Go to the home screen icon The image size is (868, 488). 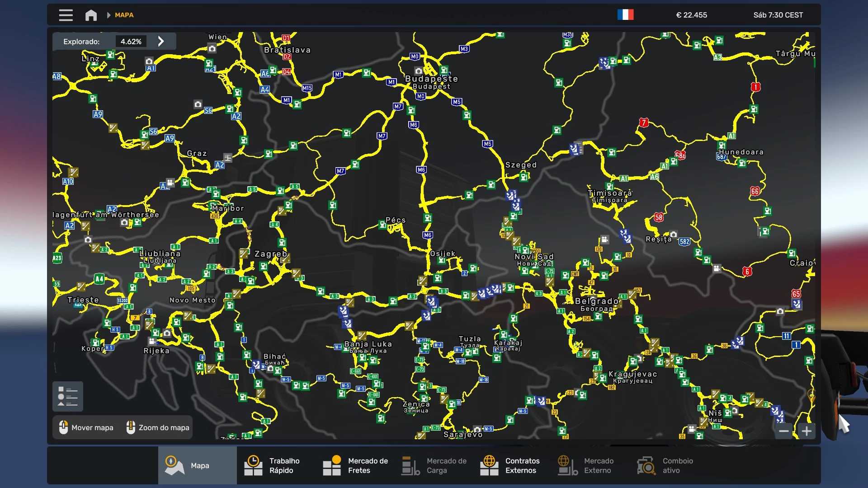coord(91,15)
